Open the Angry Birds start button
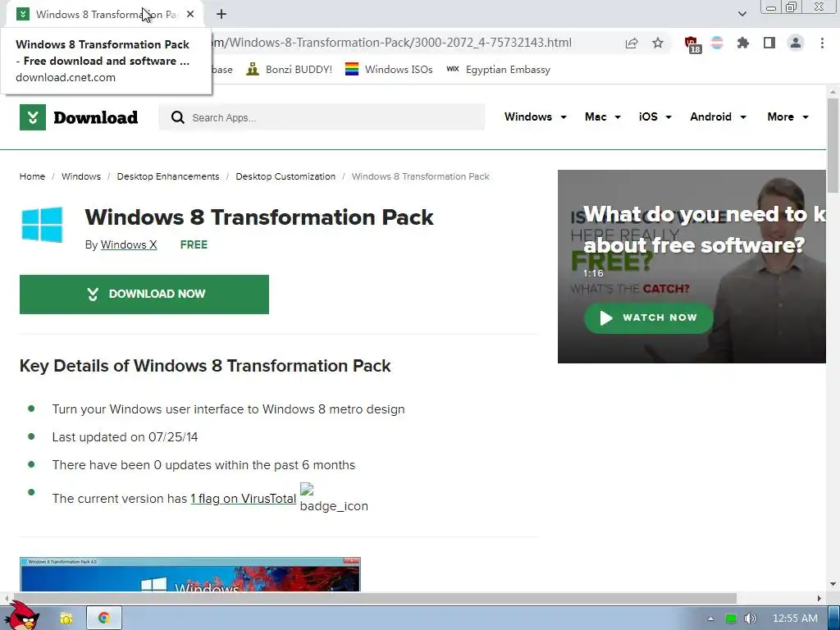Viewport: 840px width, 630px height. coord(24,616)
